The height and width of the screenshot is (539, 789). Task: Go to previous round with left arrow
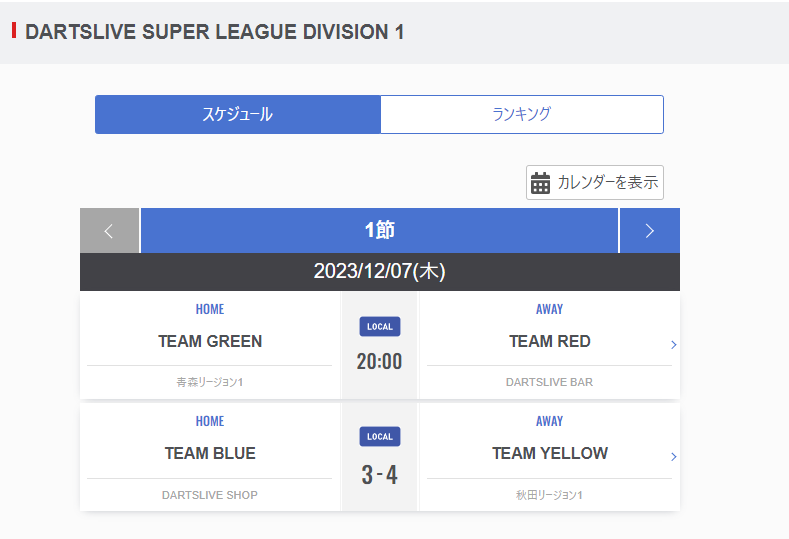pos(109,230)
